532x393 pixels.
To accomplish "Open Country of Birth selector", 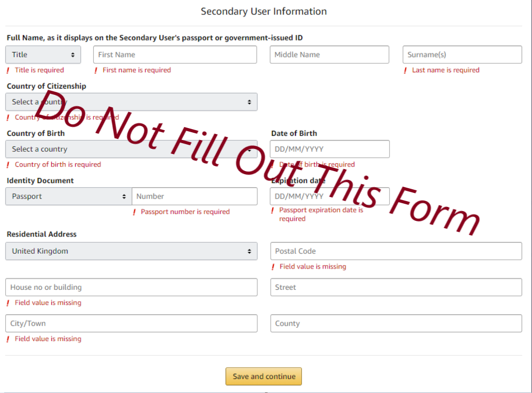I will (131, 149).
